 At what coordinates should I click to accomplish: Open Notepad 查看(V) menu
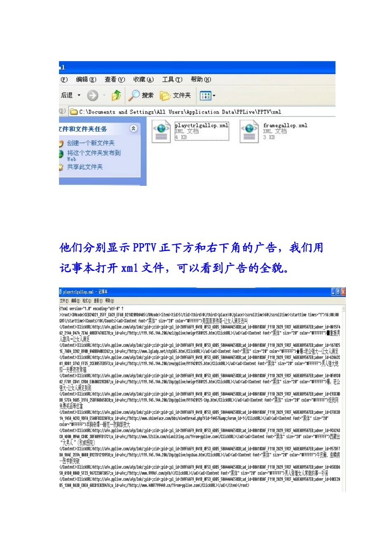tap(98, 301)
